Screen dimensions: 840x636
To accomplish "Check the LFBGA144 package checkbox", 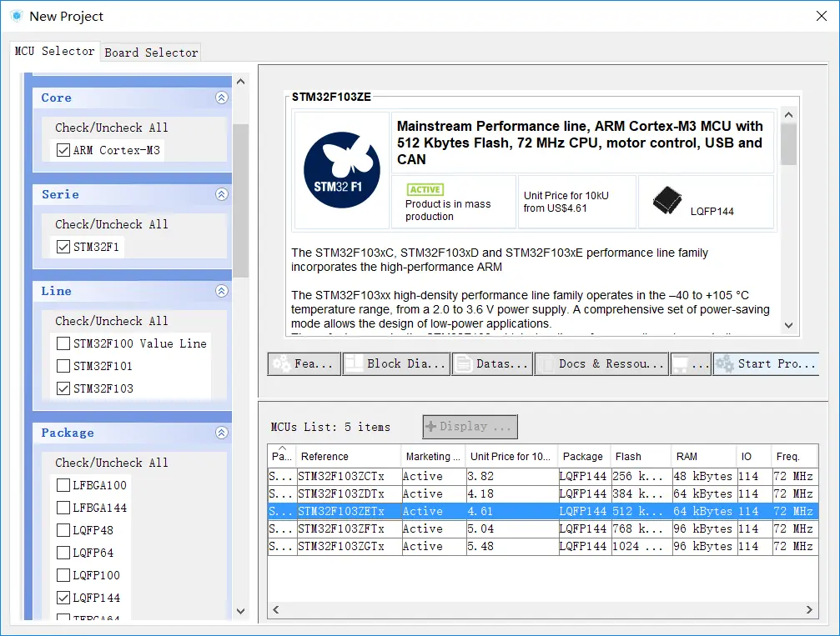I will 63,508.
